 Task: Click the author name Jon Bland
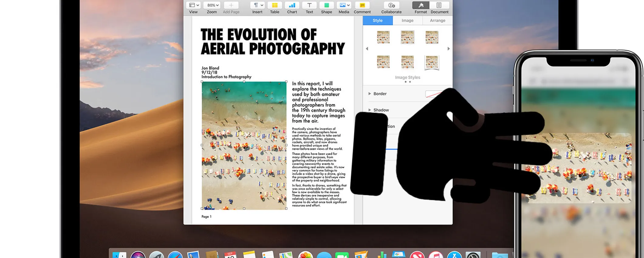point(210,68)
